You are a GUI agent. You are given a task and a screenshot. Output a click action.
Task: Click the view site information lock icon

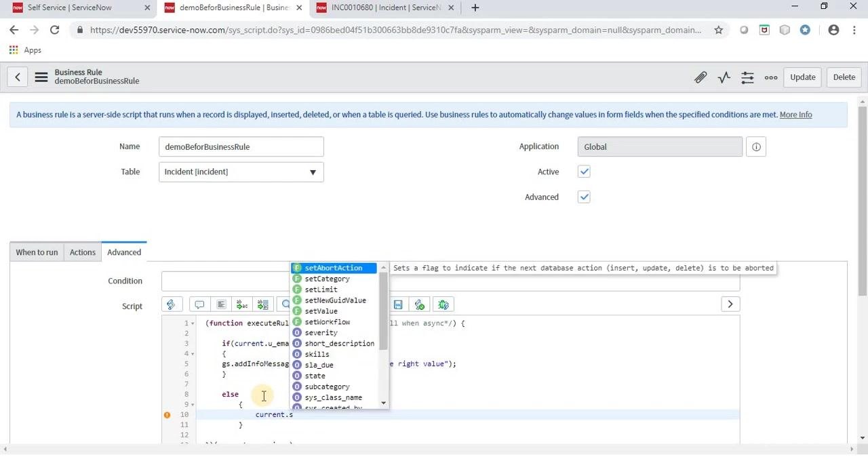point(81,30)
